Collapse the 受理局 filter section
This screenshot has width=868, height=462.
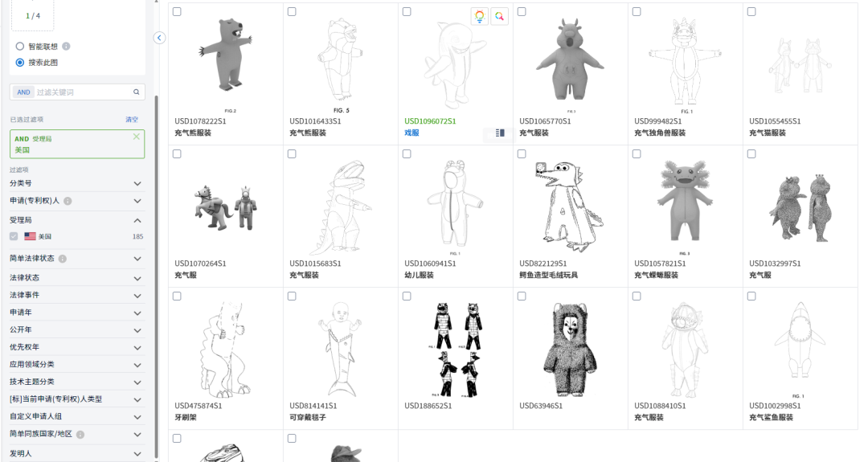click(x=137, y=220)
